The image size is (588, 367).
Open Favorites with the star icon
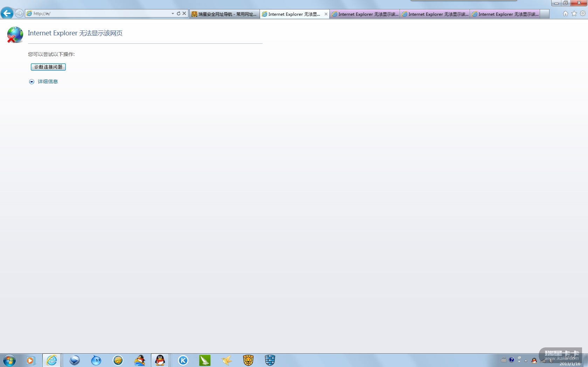574,14
